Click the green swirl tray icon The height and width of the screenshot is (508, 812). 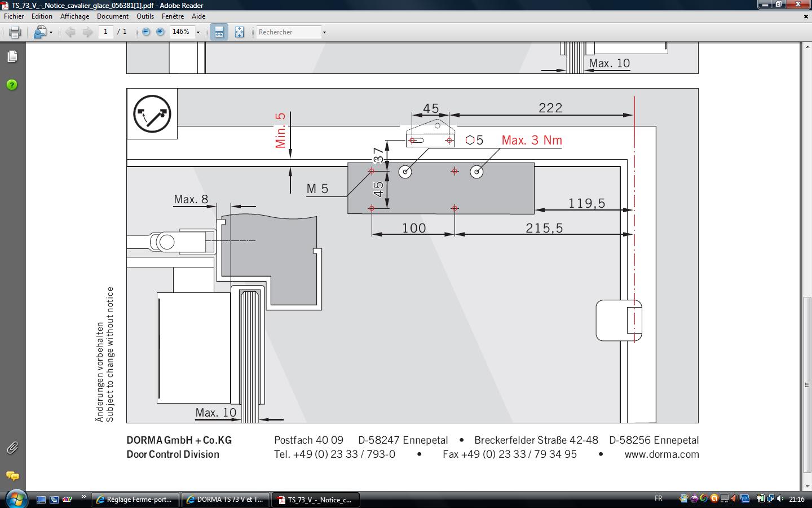pyautogui.click(x=704, y=498)
